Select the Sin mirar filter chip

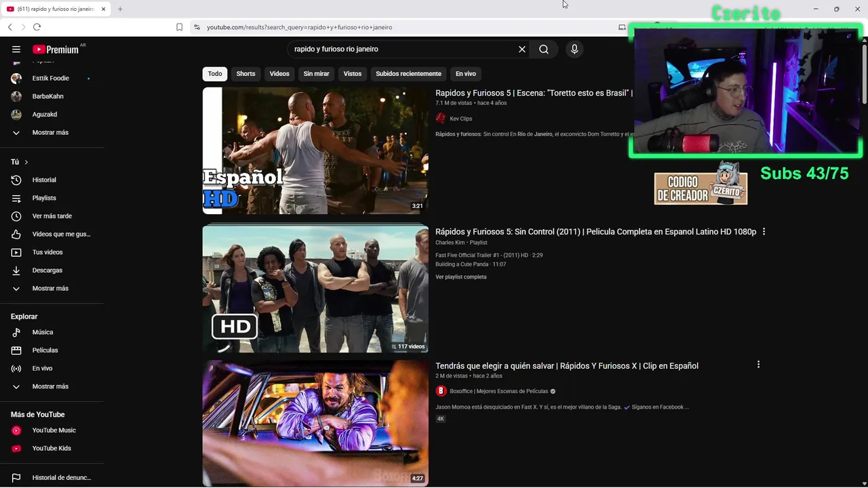tap(316, 74)
